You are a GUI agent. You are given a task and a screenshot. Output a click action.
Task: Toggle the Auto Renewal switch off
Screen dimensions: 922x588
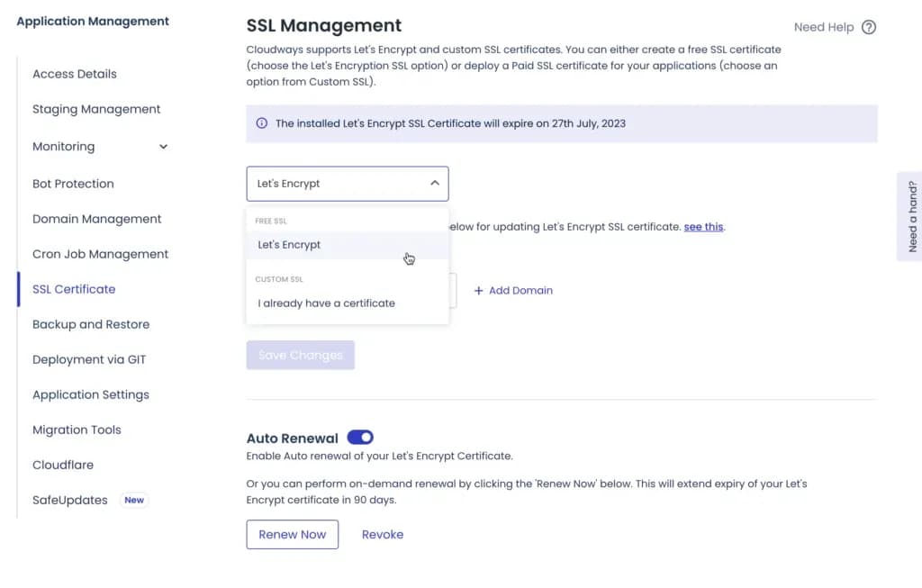(x=360, y=438)
